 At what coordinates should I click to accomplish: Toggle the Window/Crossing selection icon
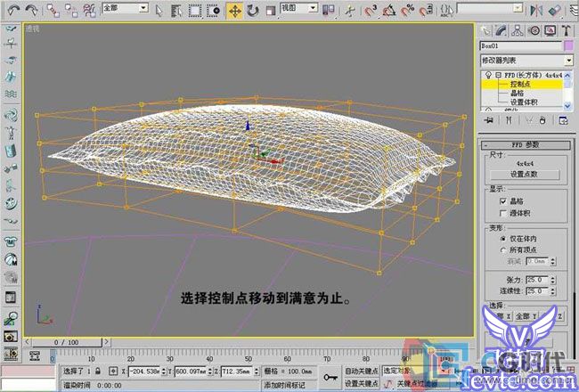[x=214, y=11]
